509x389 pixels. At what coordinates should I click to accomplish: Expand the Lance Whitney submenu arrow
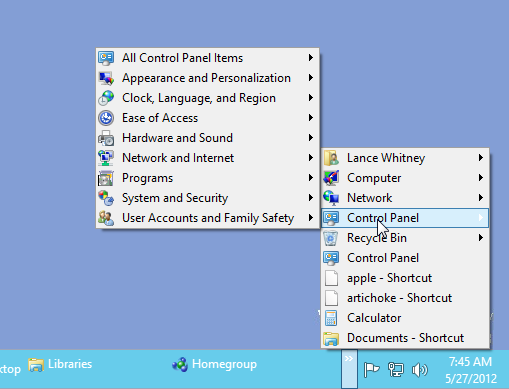pyautogui.click(x=481, y=158)
